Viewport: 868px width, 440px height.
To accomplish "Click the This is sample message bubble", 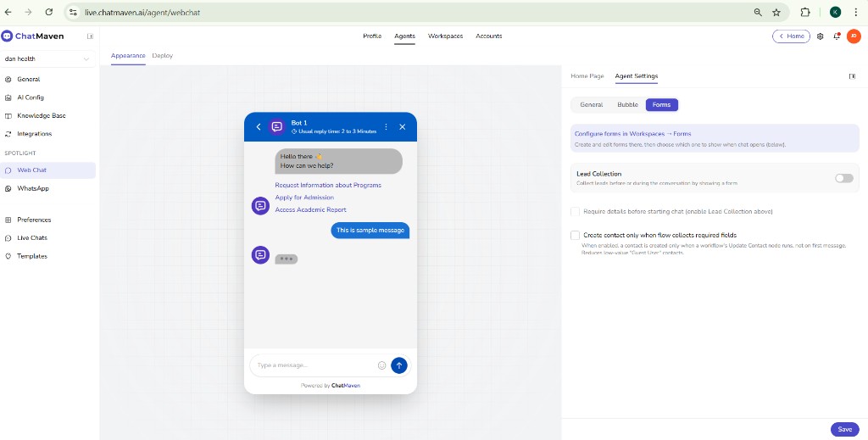I will point(370,231).
